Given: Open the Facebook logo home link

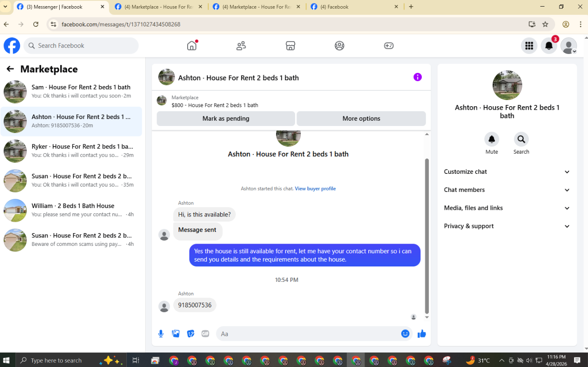Looking at the screenshot, I should [12, 46].
